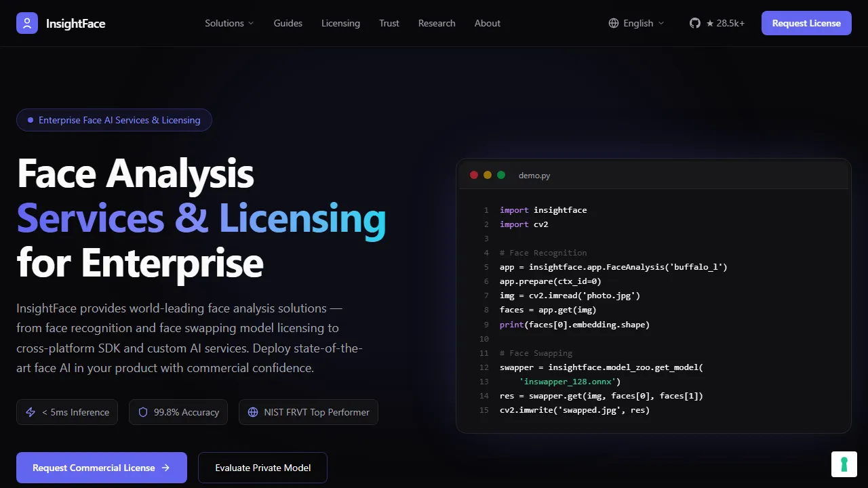Viewport: 868px width, 488px height.
Task: Click the 'NIST FRVT Top Performer' badge
Action: pyautogui.click(x=309, y=412)
